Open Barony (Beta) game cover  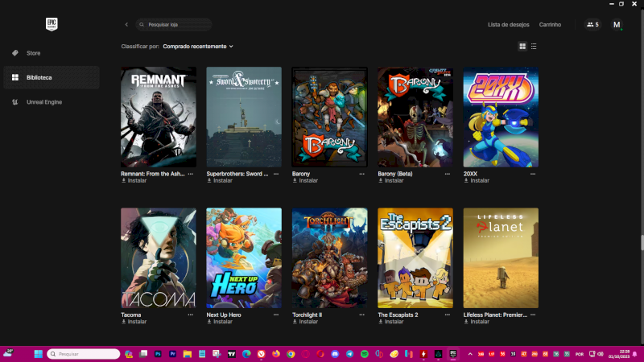415,117
